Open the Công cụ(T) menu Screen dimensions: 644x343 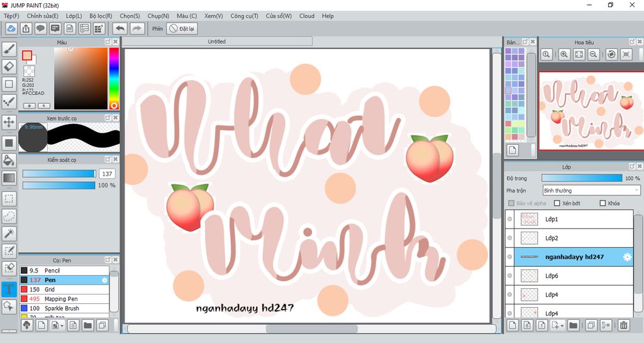tap(244, 16)
